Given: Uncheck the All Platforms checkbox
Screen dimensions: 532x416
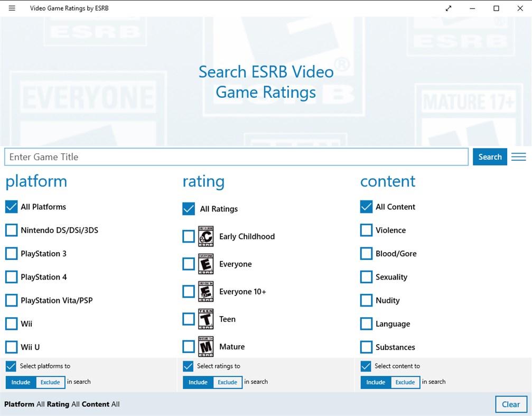Looking at the screenshot, I should pos(11,206).
